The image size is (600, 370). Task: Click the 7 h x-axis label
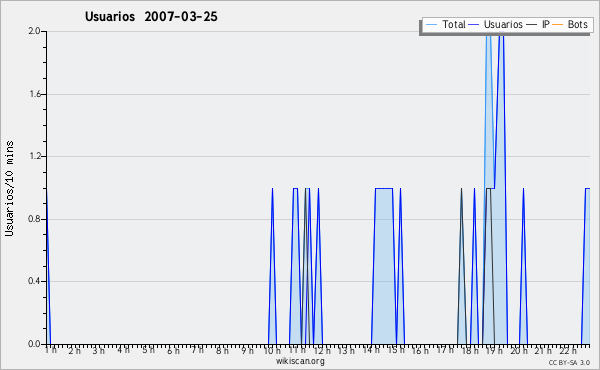197,350
